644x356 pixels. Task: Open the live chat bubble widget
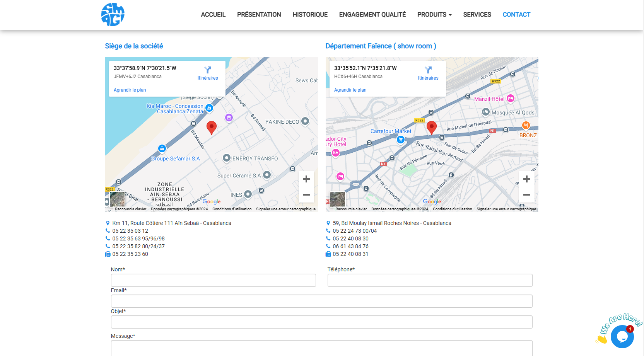pyautogui.click(x=622, y=336)
